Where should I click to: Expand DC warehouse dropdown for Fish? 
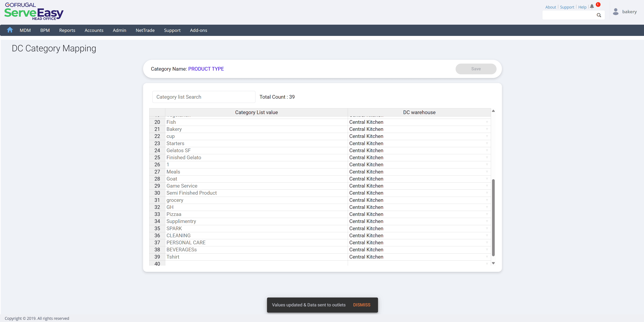click(x=487, y=122)
